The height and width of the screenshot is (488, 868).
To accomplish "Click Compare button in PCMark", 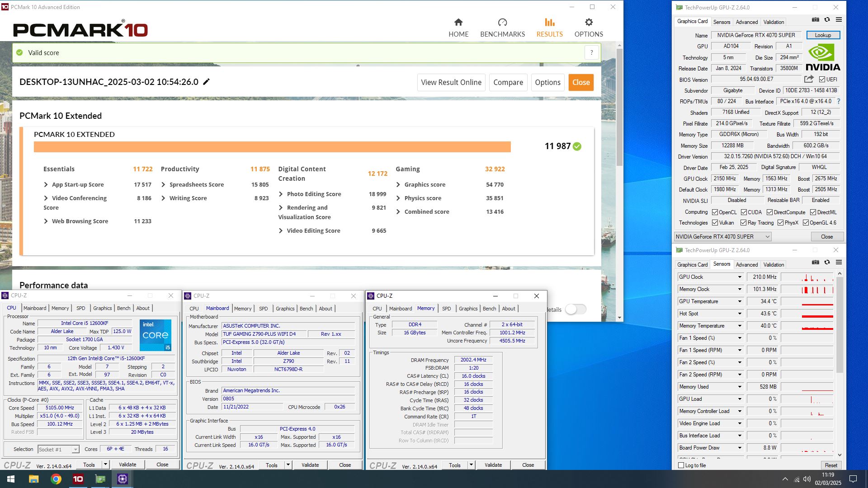I will point(508,82).
